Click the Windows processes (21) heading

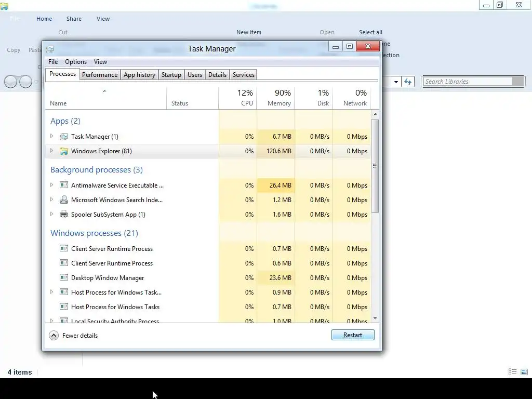tap(95, 233)
